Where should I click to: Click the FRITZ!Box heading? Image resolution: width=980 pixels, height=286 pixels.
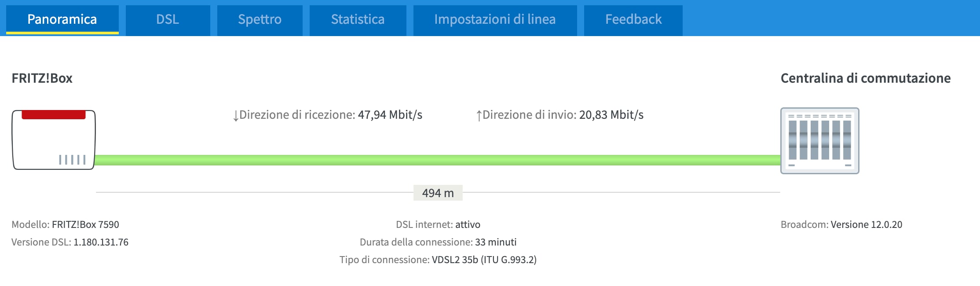[x=42, y=78]
